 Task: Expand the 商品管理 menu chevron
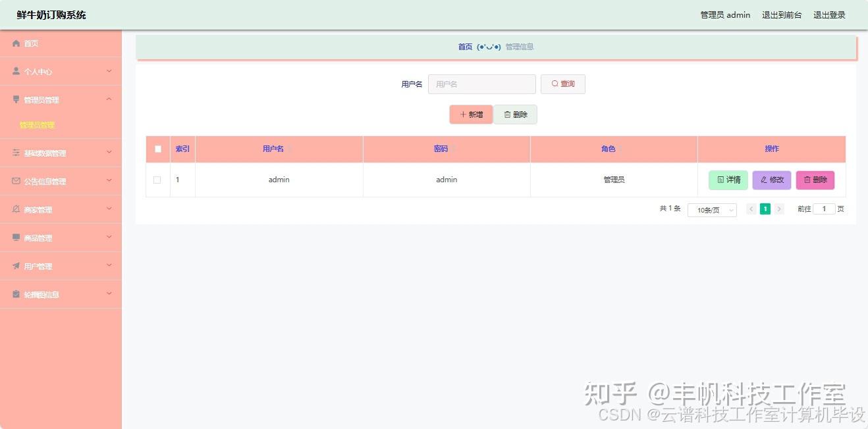[109, 238]
